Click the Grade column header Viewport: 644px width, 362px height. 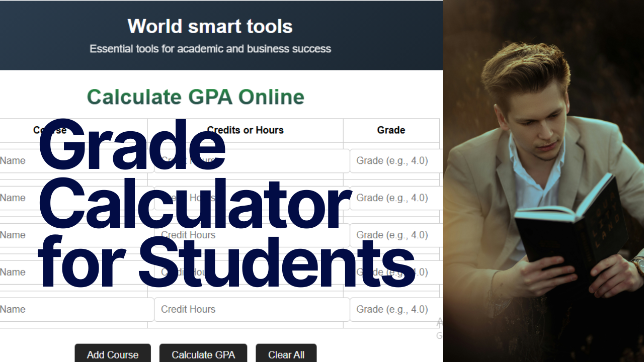[x=391, y=130]
